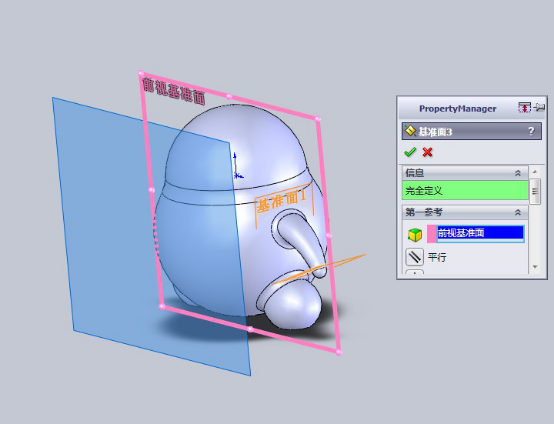
Task: Click the scroll up arrow in PropertyManager
Action: click(x=535, y=172)
